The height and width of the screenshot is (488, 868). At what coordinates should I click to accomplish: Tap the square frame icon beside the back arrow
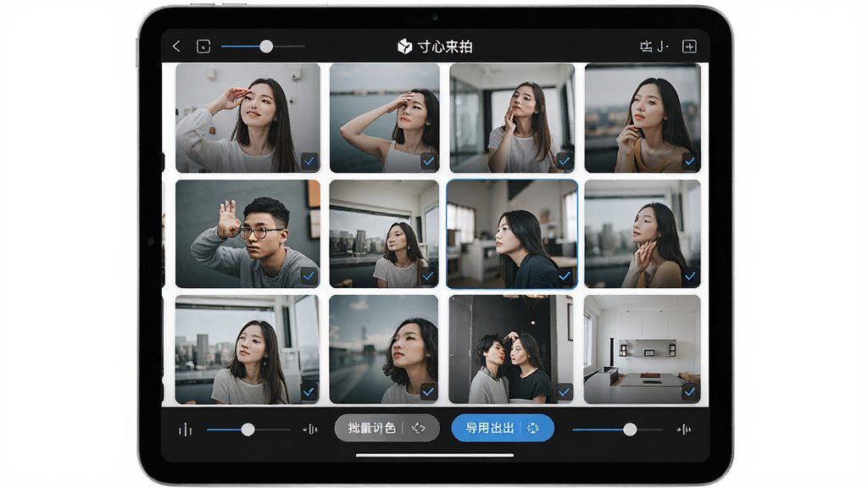(203, 47)
